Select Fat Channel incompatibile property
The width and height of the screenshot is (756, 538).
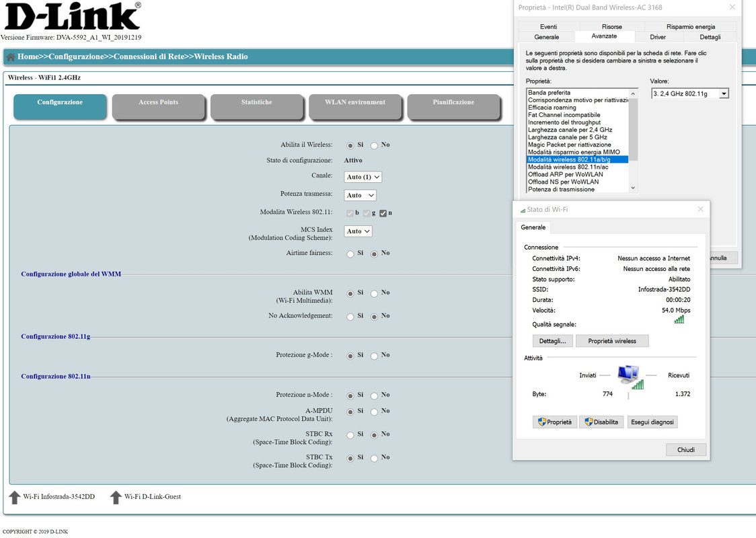(x=578, y=115)
